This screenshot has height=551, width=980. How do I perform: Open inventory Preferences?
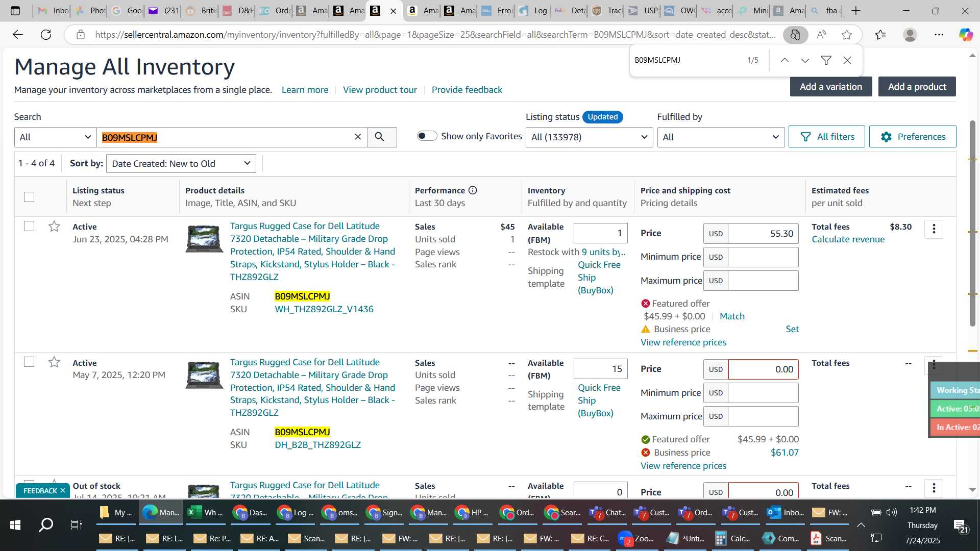(x=913, y=137)
